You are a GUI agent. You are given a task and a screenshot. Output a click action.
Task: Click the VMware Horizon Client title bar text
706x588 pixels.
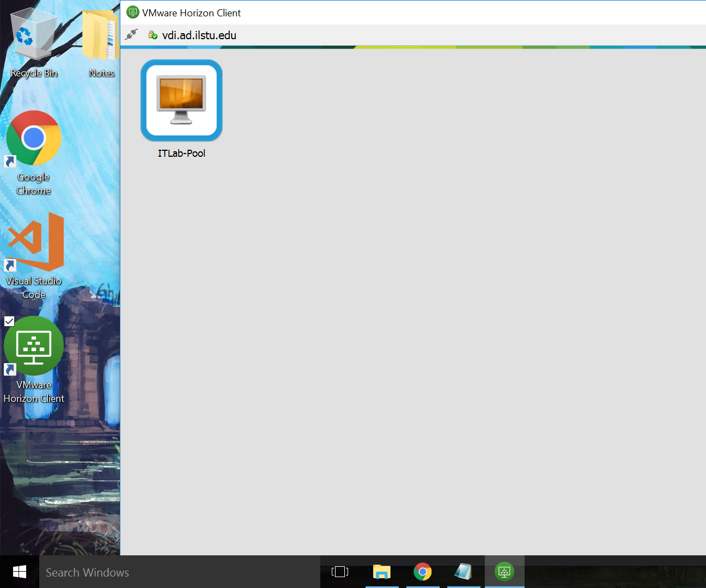[191, 12]
